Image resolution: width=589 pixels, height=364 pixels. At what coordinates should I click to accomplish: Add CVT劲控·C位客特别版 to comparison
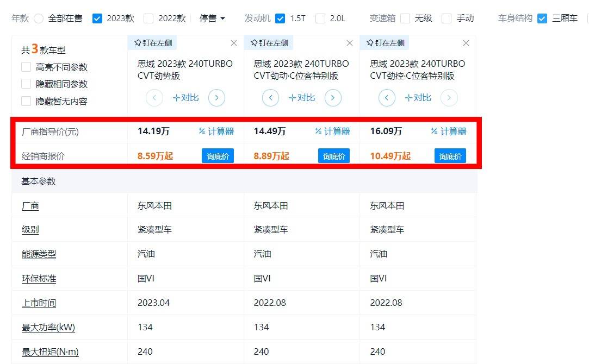tap(418, 98)
